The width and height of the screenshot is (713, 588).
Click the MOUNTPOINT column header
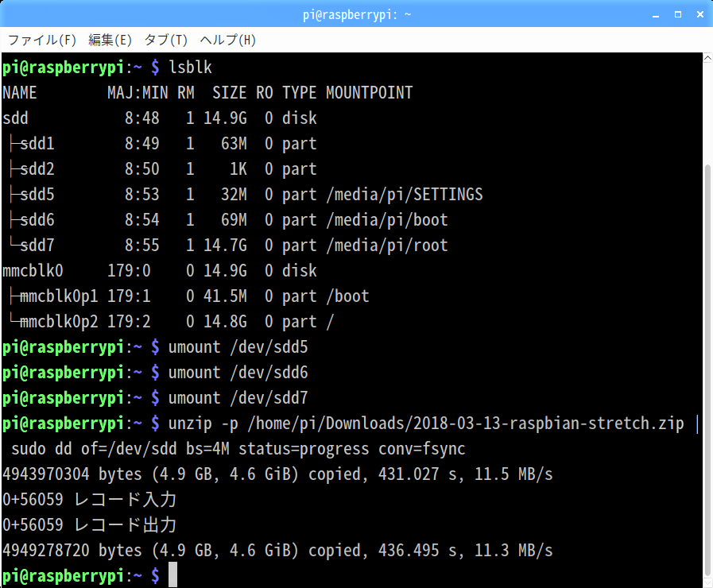click(x=370, y=93)
